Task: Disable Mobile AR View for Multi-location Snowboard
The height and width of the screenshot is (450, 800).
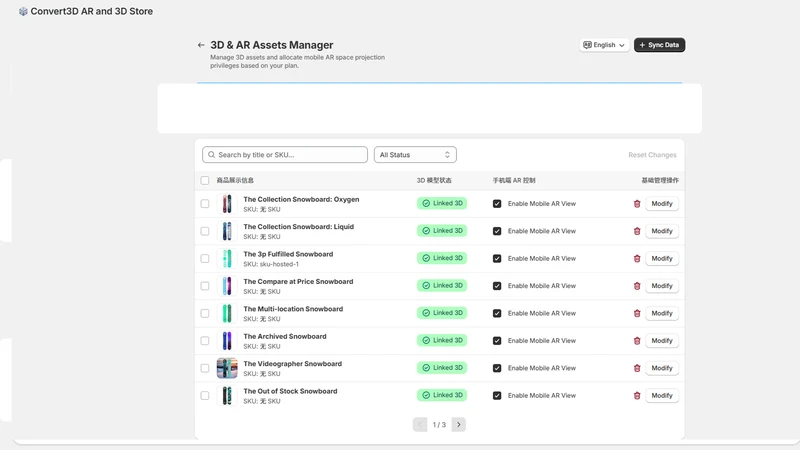Action: click(x=497, y=313)
